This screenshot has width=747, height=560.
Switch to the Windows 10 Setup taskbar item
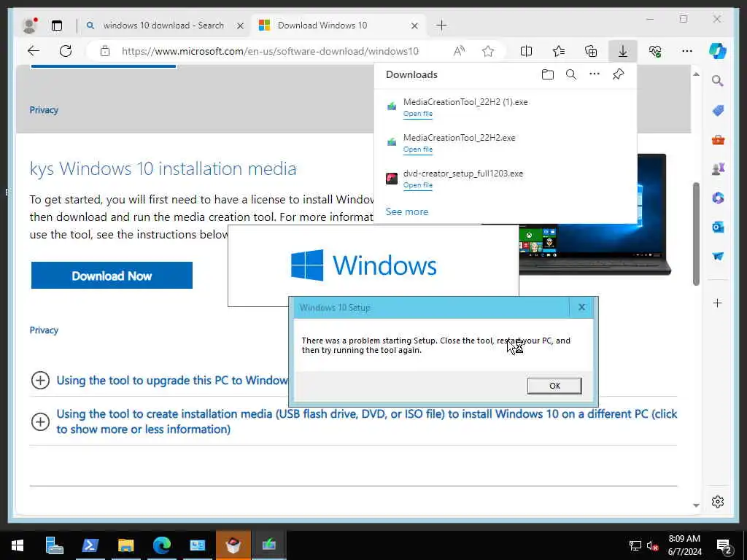(269, 545)
